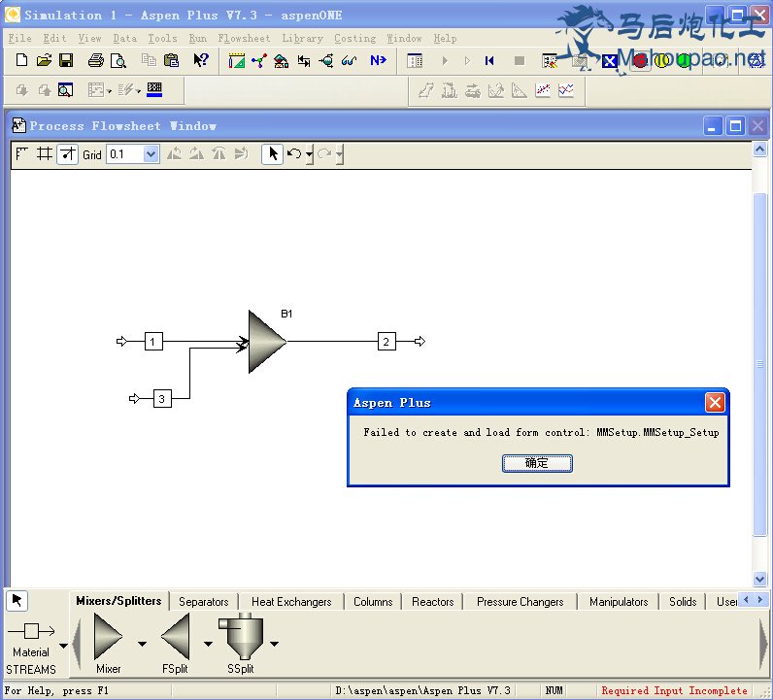Open the Control Panel icon
Screen dimensions: 773x700
tap(415, 60)
